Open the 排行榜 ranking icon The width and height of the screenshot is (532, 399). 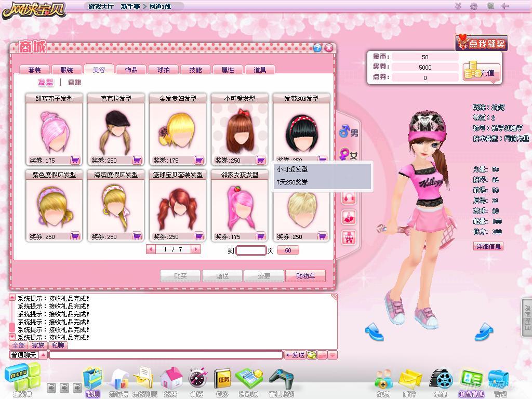point(119,382)
